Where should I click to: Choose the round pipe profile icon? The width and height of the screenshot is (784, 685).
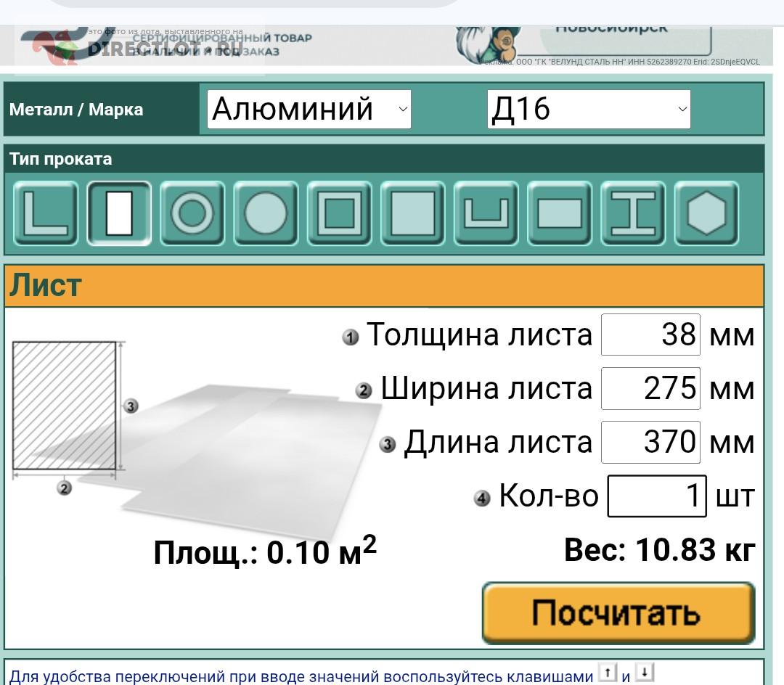pos(192,213)
